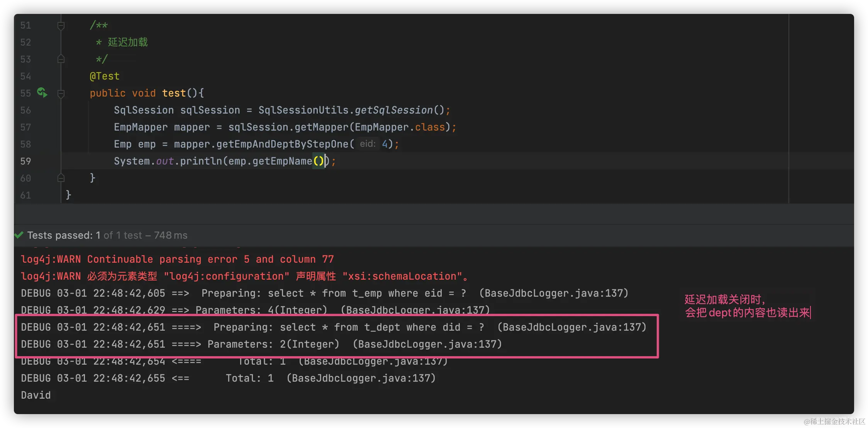Viewport: 868px width, 428px height.
Task: Click the green Tests passed checkmark icon
Action: [19, 235]
